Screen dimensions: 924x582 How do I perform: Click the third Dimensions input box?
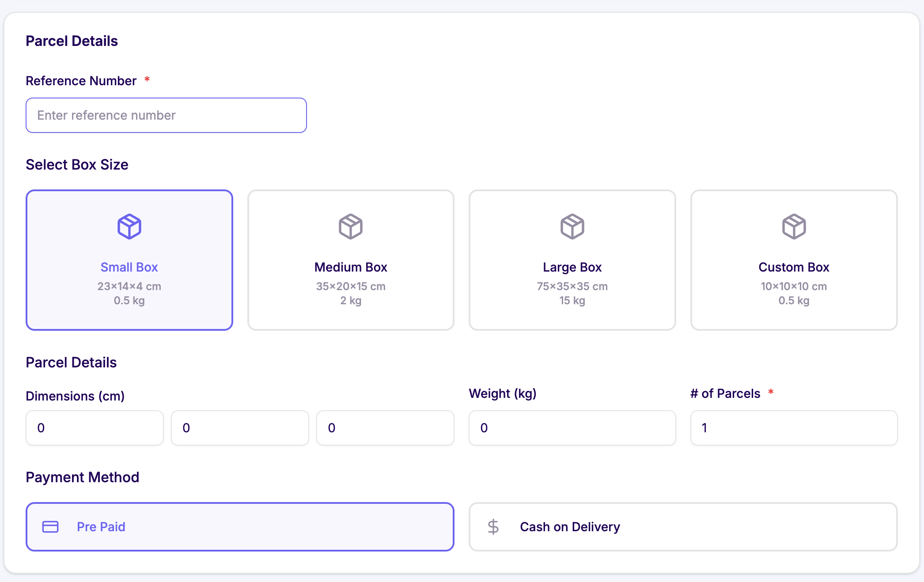[385, 428]
